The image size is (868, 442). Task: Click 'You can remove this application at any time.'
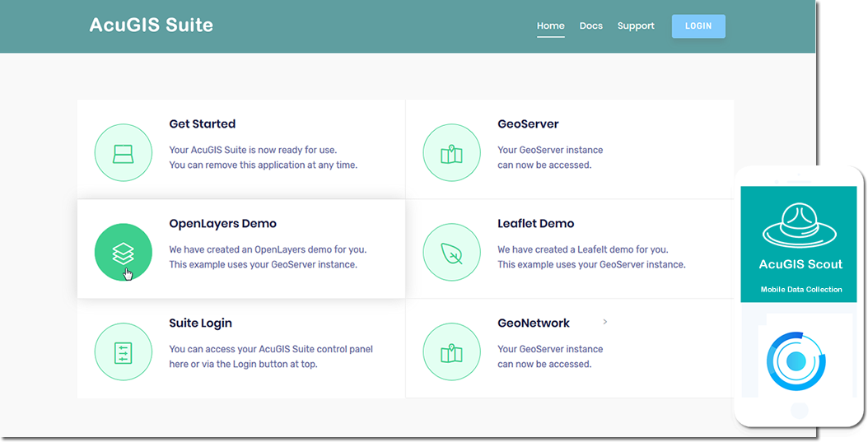[263, 165]
